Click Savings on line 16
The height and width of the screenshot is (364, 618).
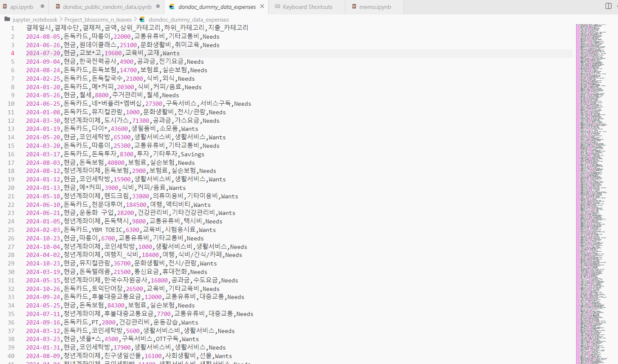coord(192,154)
